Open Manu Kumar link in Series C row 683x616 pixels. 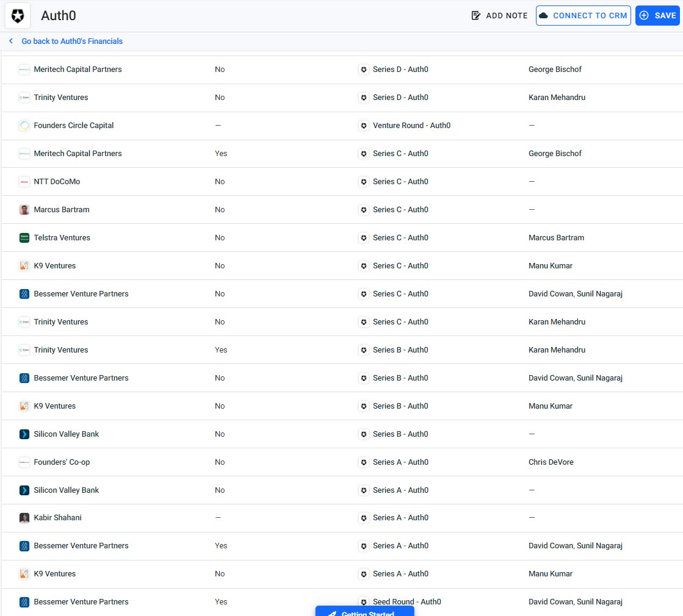point(550,265)
